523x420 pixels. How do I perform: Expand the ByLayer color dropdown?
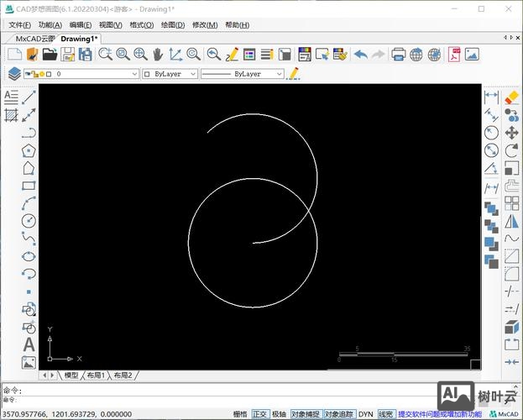170,74
